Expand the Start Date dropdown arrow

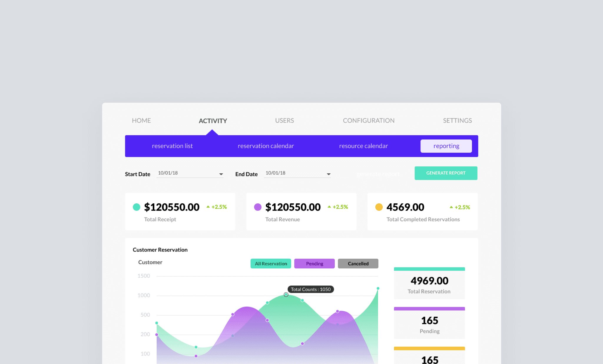click(221, 174)
